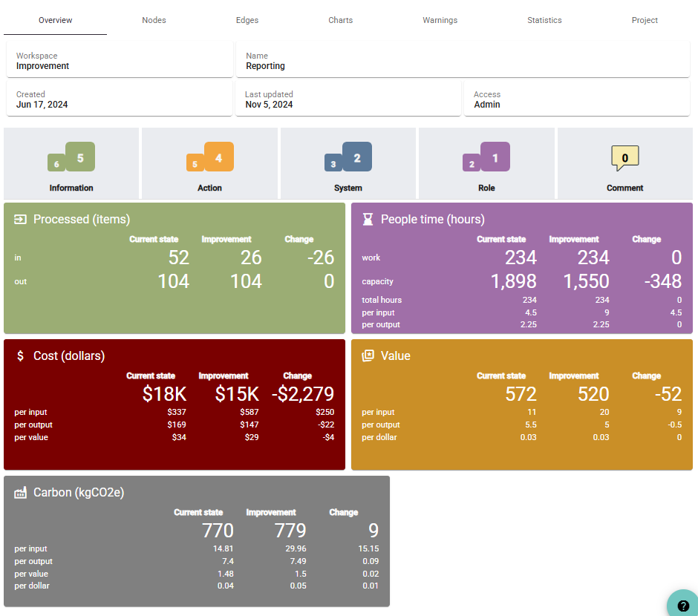
Task: Select the Project tab
Action: 645,20
